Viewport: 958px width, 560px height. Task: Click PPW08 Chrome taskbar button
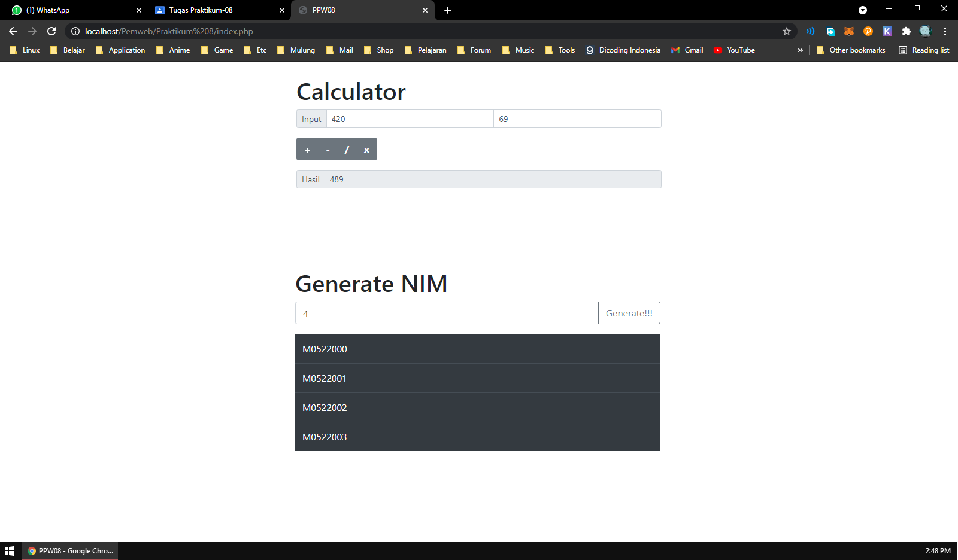[x=70, y=551]
